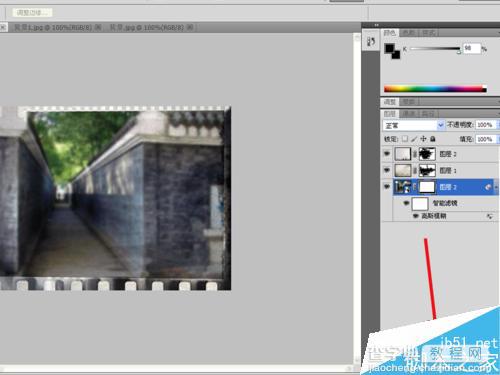This screenshot has height=375, width=500.
Task: Toggle visibility of the selected blue layer
Action: (387, 187)
